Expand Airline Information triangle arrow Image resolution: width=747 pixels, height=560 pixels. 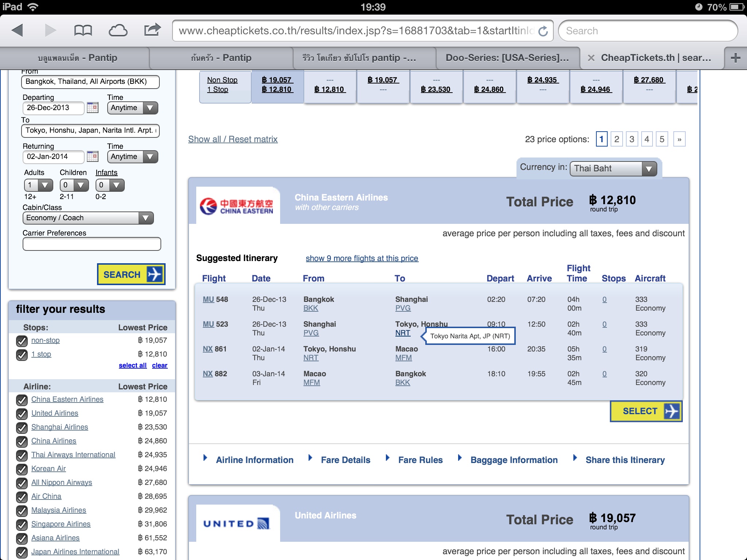[x=205, y=458]
